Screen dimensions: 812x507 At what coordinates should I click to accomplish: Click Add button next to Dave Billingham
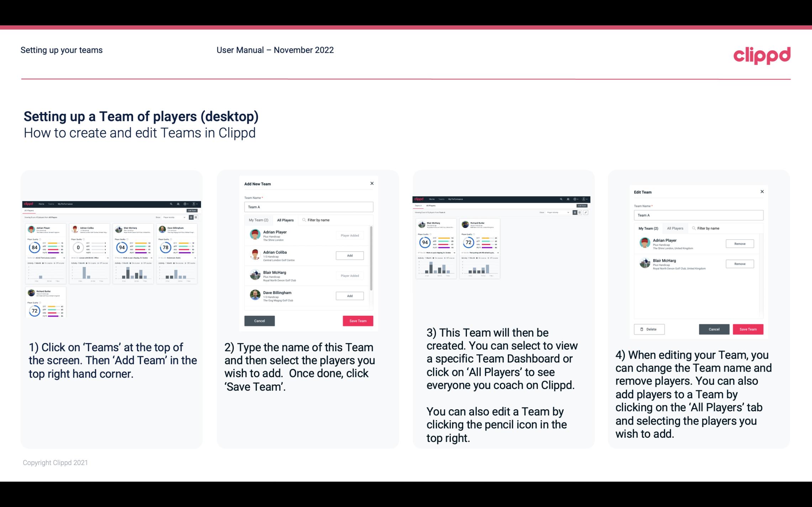[x=349, y=295]
